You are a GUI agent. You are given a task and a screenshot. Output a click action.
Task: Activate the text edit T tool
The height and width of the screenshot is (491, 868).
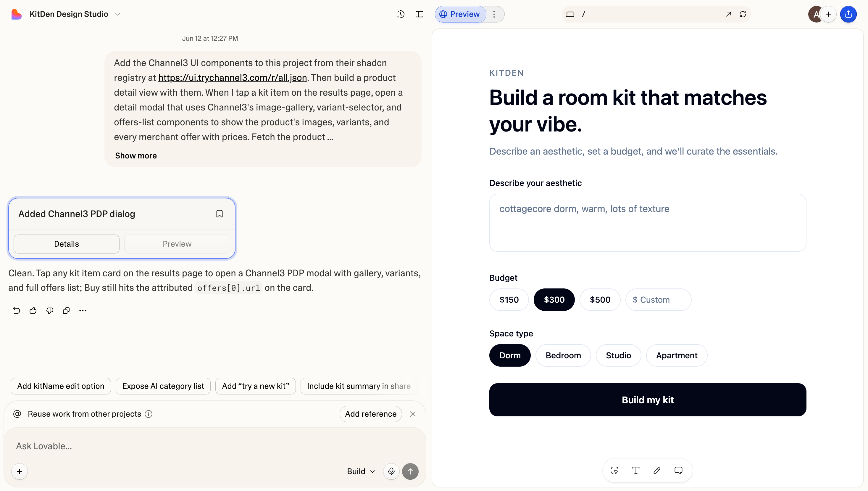636,470
